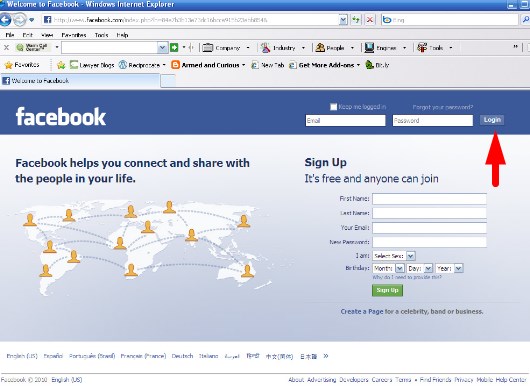Click the green Sign Up button
Image resolution: width=530 pixels, height=389 pixels.
point(387,290)
